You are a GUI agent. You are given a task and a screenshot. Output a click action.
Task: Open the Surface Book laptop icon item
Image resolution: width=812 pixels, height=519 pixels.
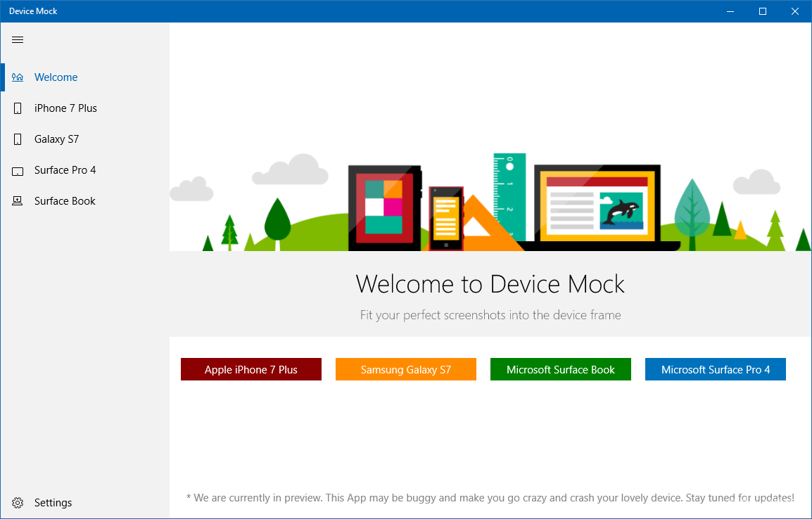coord(18,201)
